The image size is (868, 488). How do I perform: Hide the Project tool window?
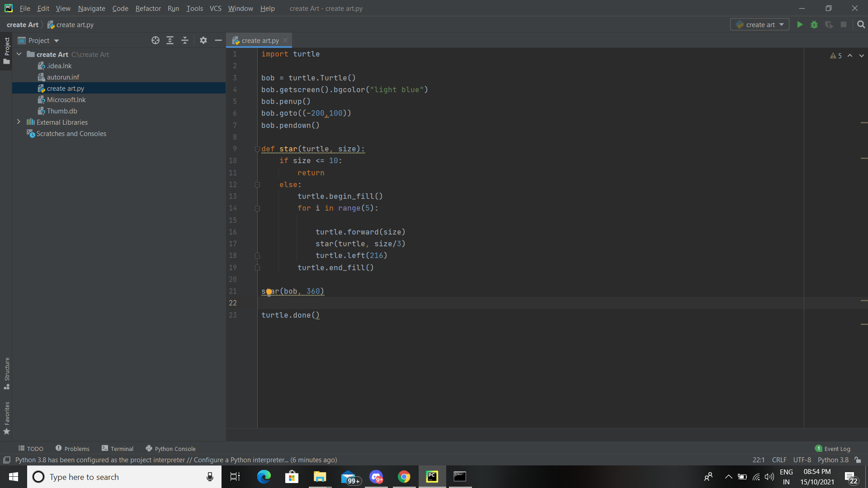[218, 41]
